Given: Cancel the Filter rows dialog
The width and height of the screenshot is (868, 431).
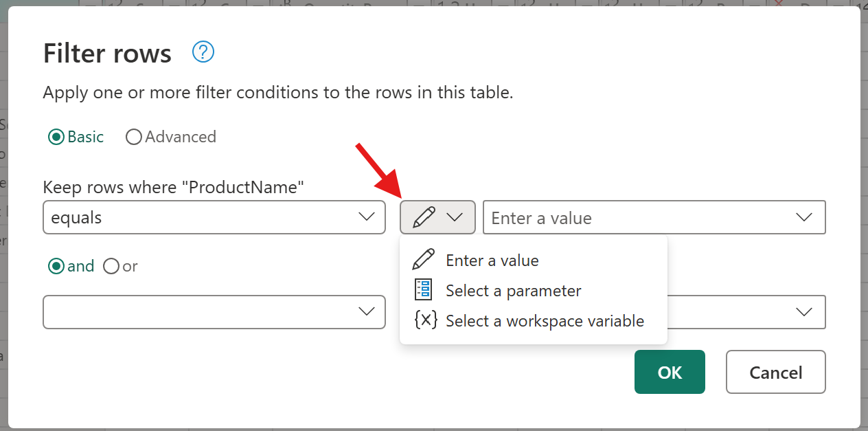Looking at the screenshot, I should (x=775, y=372).
